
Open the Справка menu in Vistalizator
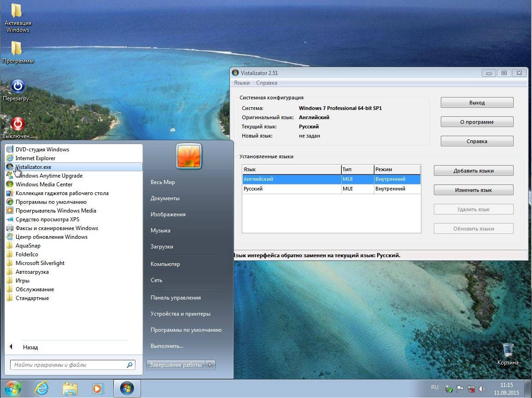tap(267, 83)
